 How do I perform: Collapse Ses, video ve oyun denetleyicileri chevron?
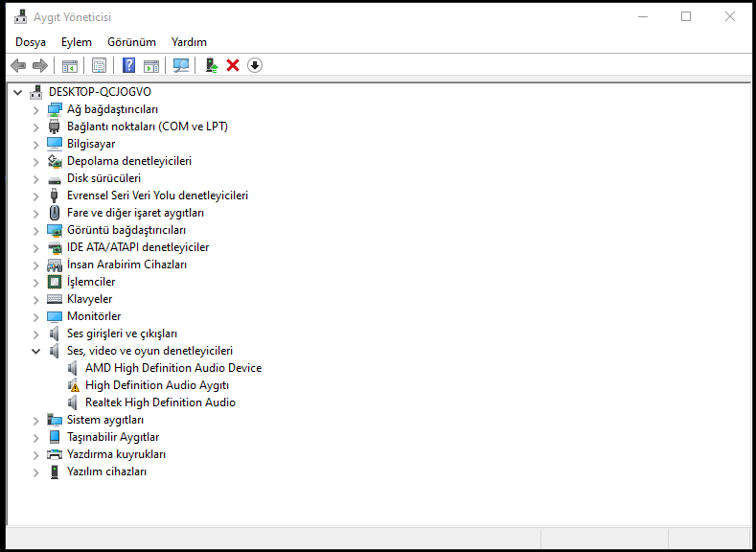click(35, 351)
